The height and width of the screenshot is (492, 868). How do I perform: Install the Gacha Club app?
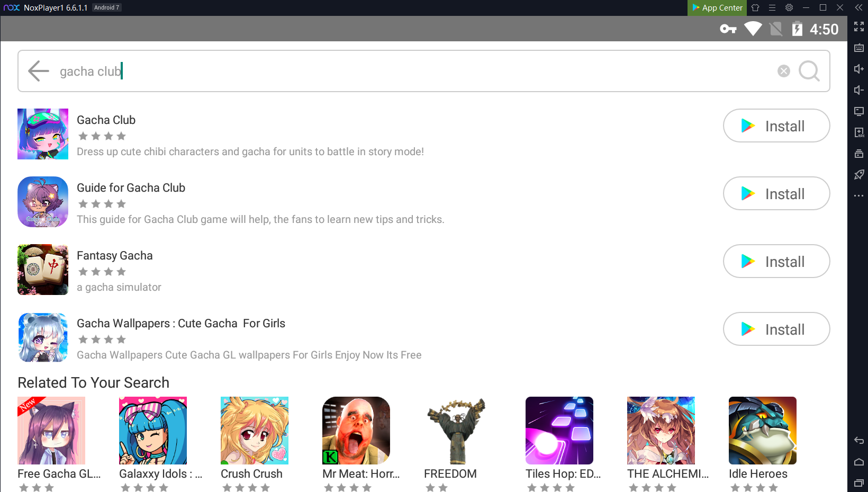(776, 126)
